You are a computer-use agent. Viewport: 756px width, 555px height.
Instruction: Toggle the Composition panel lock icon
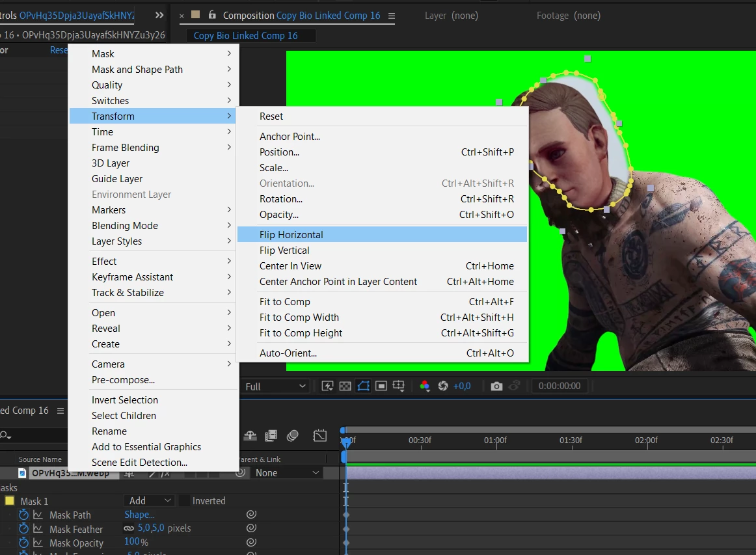(x=212, y=15)
